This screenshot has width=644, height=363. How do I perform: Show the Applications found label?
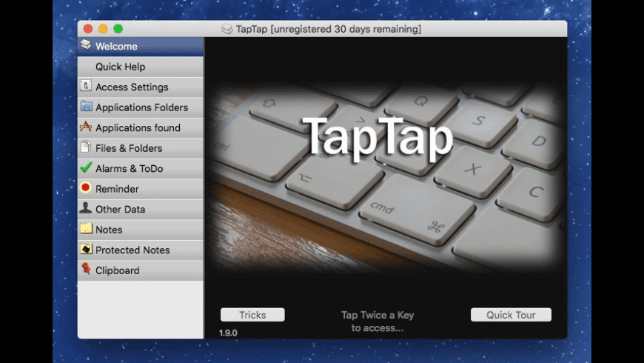click(138, 128)
